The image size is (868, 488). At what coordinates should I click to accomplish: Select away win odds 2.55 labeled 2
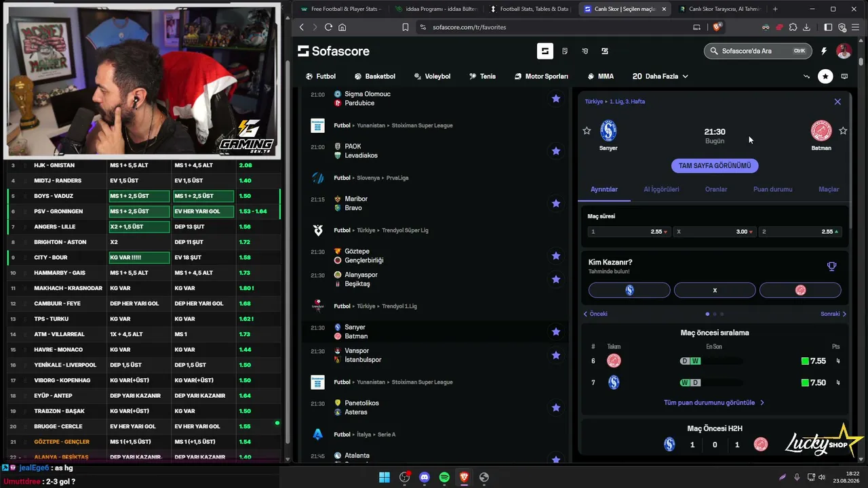[x=800, y=232]
